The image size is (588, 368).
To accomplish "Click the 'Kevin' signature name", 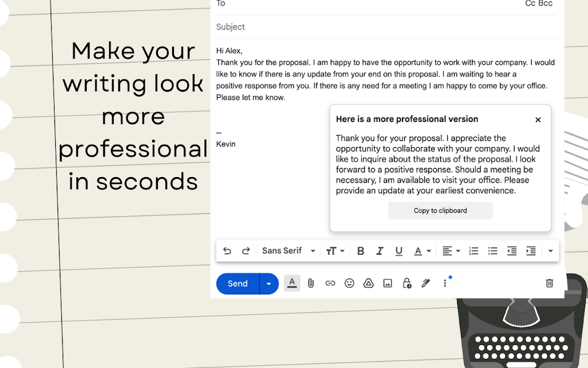I will (226, 144).
